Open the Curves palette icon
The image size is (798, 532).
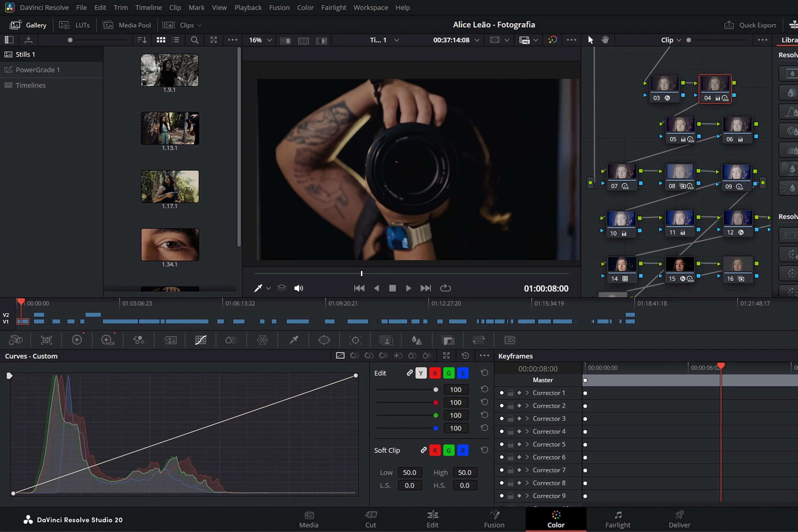[x=200, y=340]
